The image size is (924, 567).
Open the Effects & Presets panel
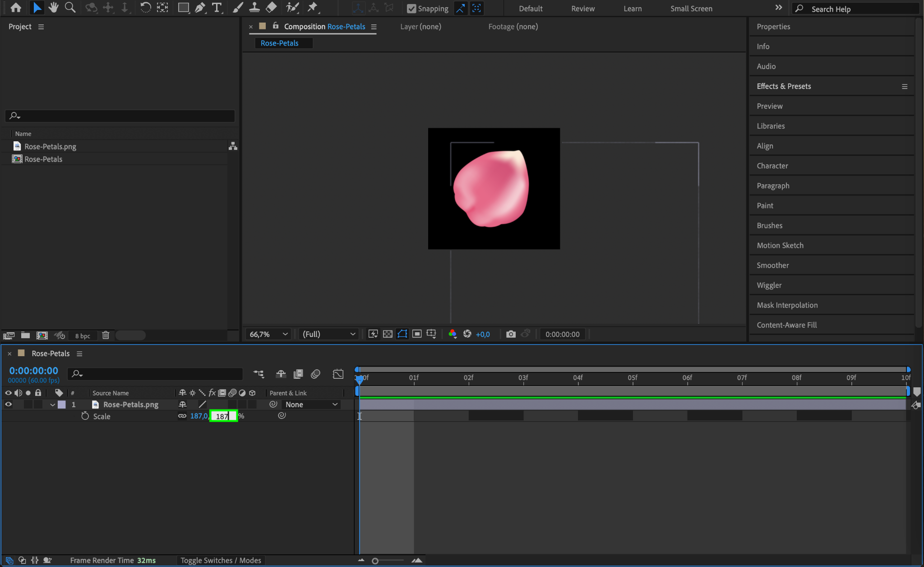784,86
